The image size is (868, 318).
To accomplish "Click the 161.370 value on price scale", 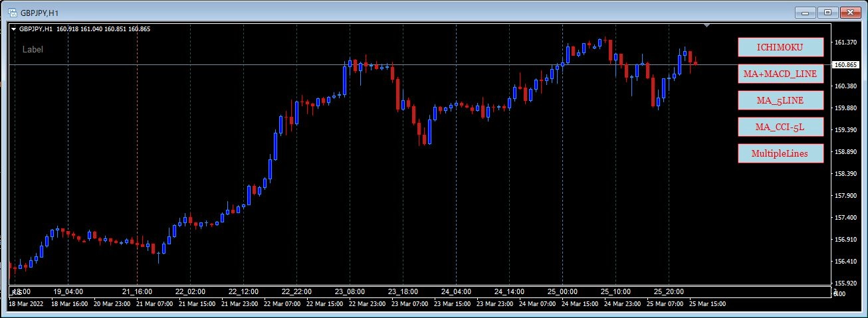I will [844, 42].
